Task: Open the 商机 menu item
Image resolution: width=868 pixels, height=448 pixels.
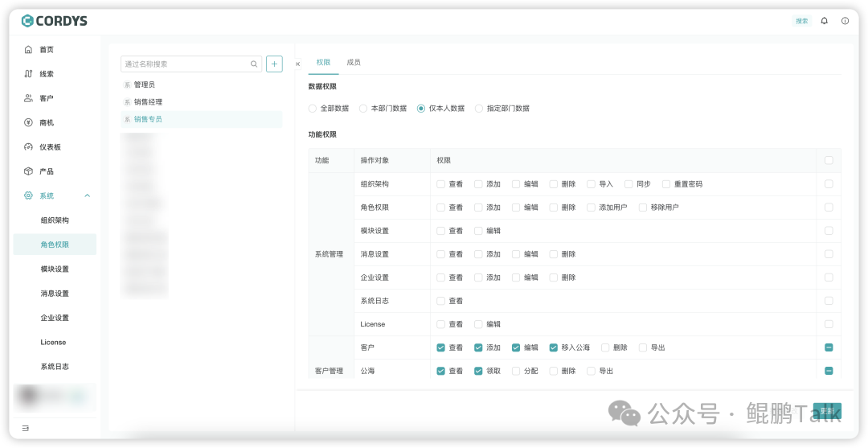Action: 55,123
